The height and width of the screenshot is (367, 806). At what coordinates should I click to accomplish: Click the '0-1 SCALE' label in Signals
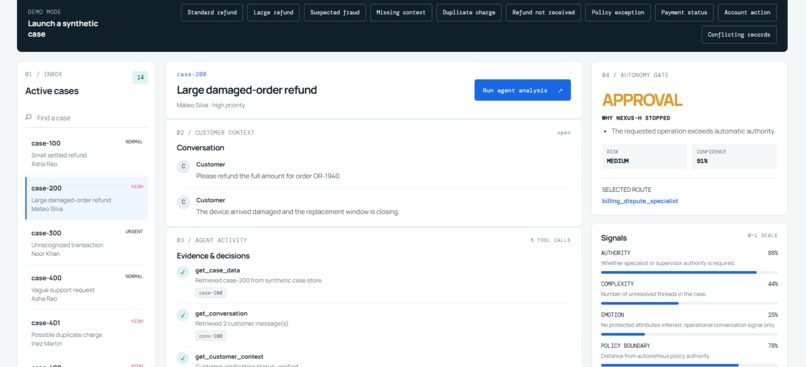point(763,235)
